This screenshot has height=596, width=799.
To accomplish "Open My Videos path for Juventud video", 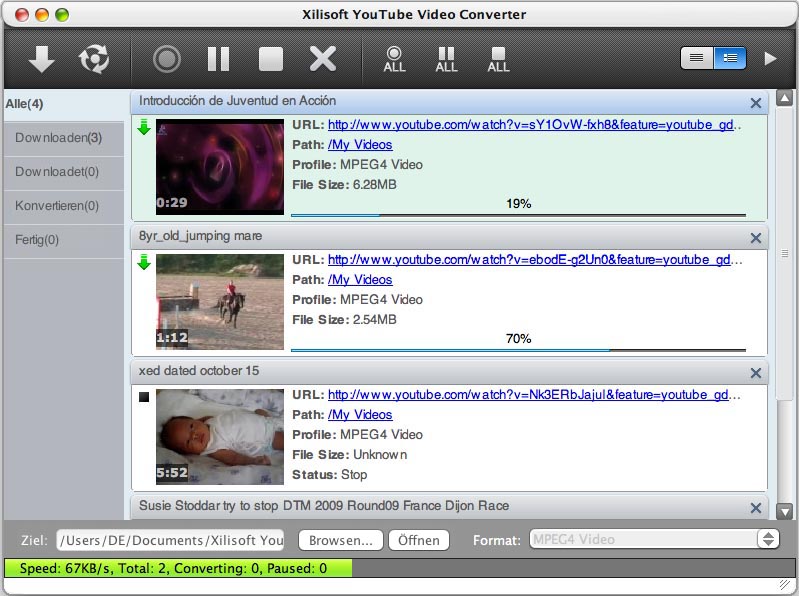I will click(x=360, y=145).
